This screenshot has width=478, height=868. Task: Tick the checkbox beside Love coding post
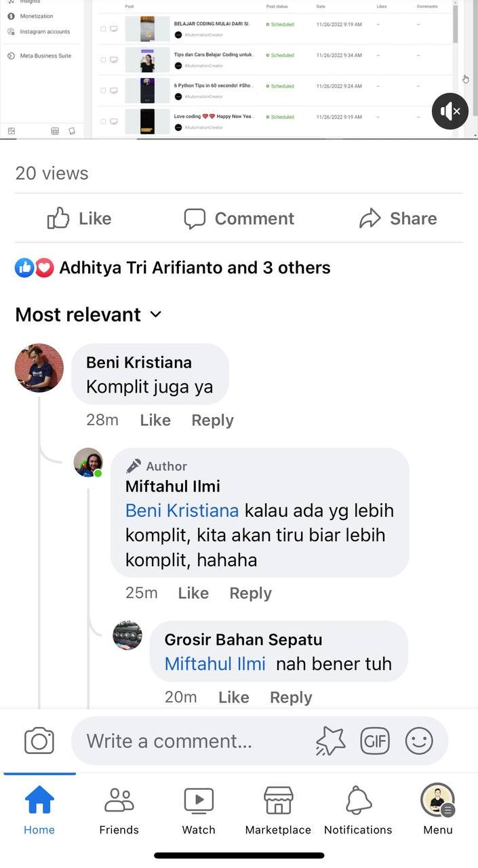click(103, 121)
